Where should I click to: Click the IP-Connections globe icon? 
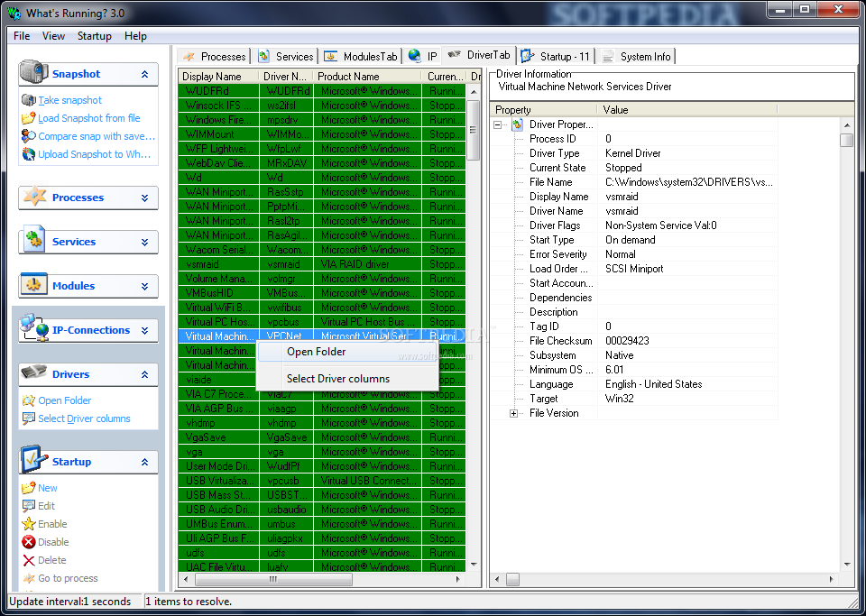tap(34, 328)
